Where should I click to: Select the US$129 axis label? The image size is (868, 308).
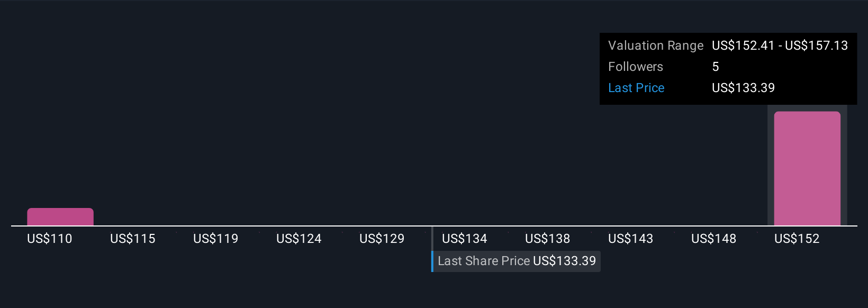coord(382,239)
